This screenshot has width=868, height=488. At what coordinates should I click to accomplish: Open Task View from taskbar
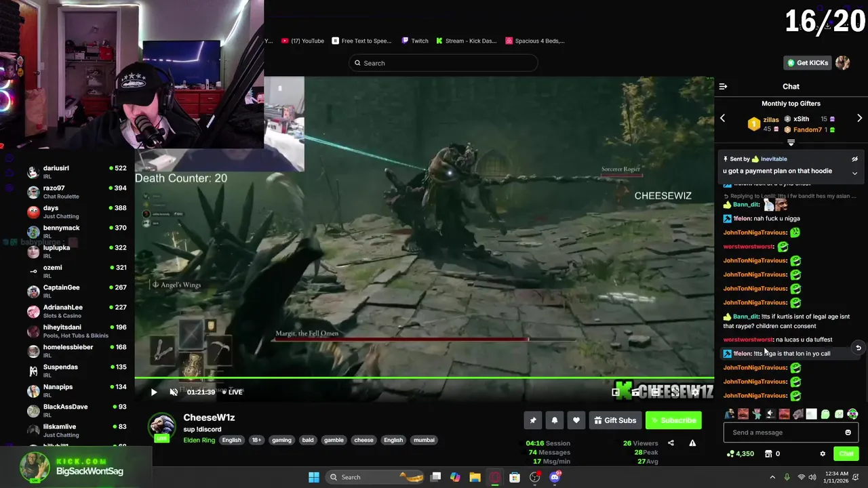(x=436, y=477)
